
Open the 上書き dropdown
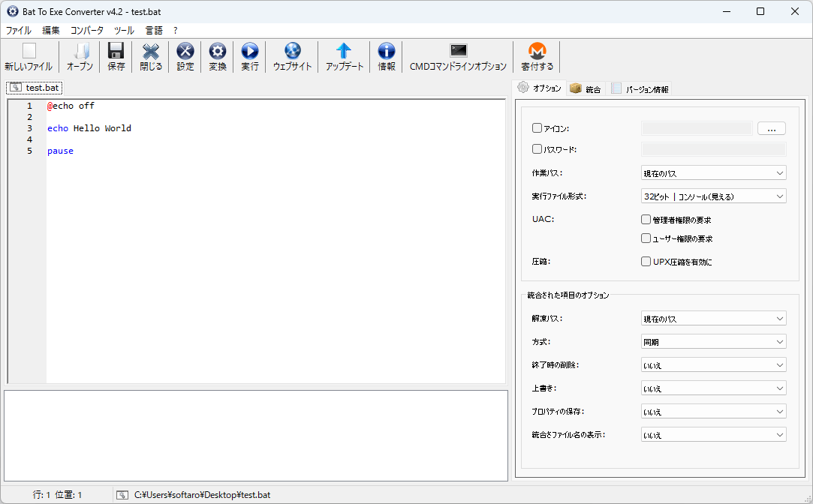[713, 388]
